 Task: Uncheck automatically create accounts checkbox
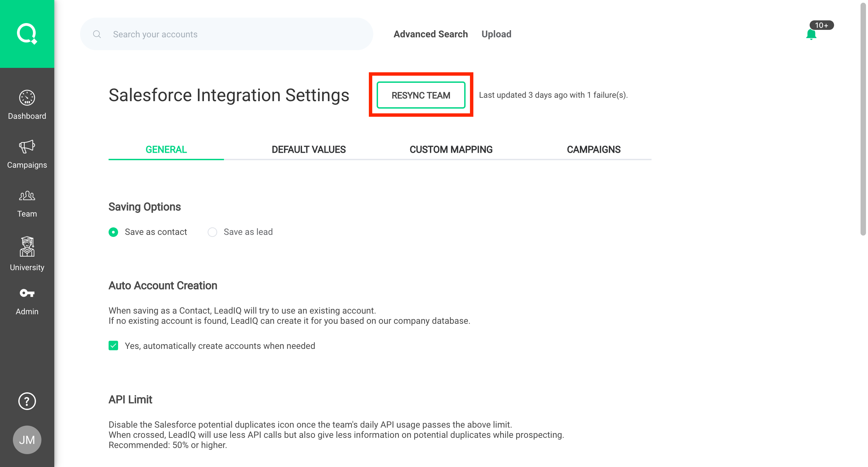113,346
